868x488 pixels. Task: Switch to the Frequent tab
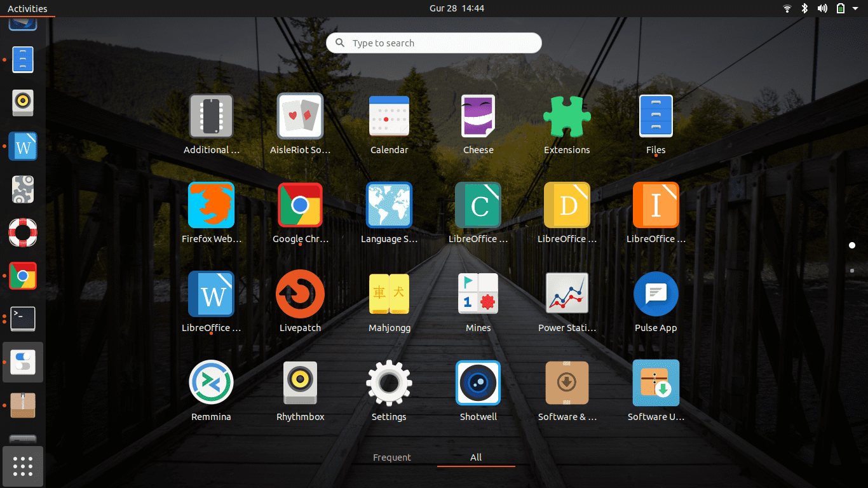pyautogui.click(x=392, y=457)
